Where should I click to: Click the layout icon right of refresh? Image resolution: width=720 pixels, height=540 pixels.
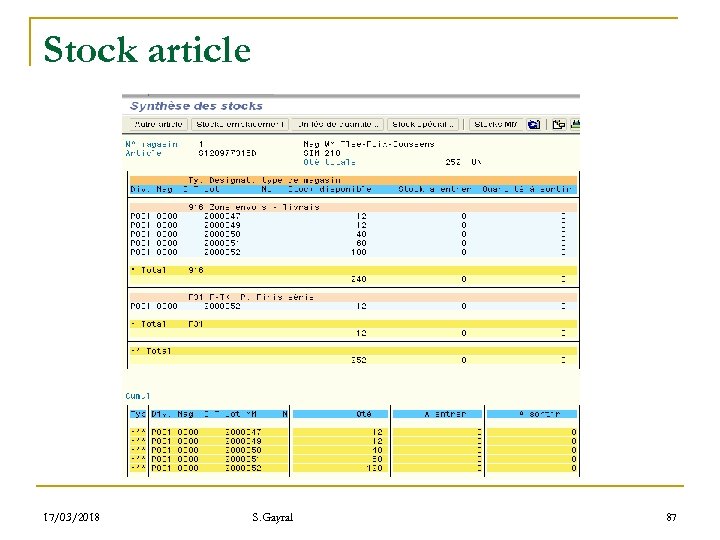[x=558, y=124]
